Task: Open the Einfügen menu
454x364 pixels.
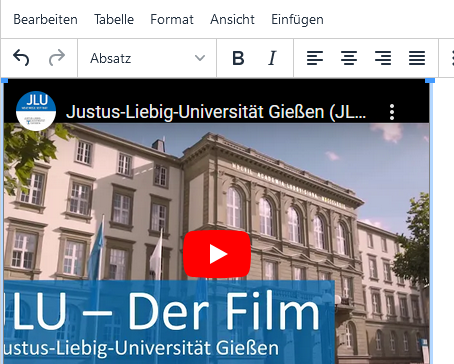Action: [297, 19]
